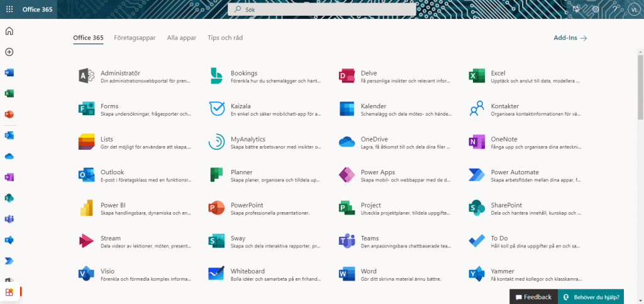Open the VL account profile menu

pyautogui.click(x=634, y=9)
